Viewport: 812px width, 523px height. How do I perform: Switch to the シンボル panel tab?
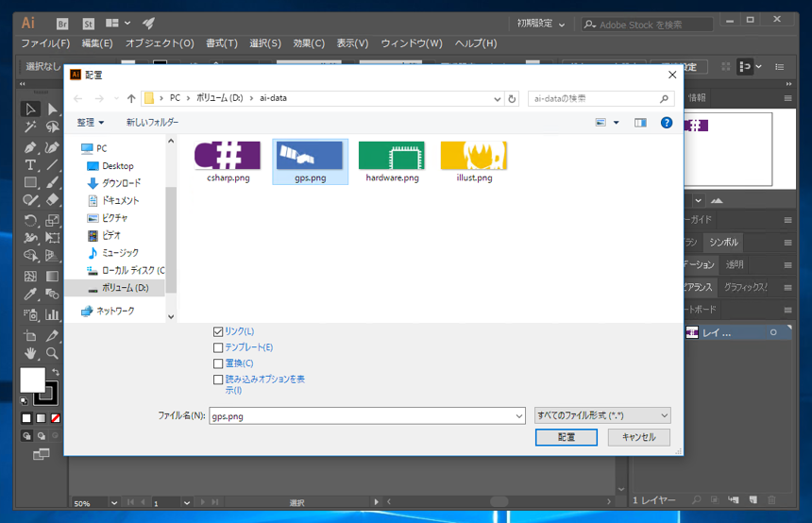coord(723,243)
